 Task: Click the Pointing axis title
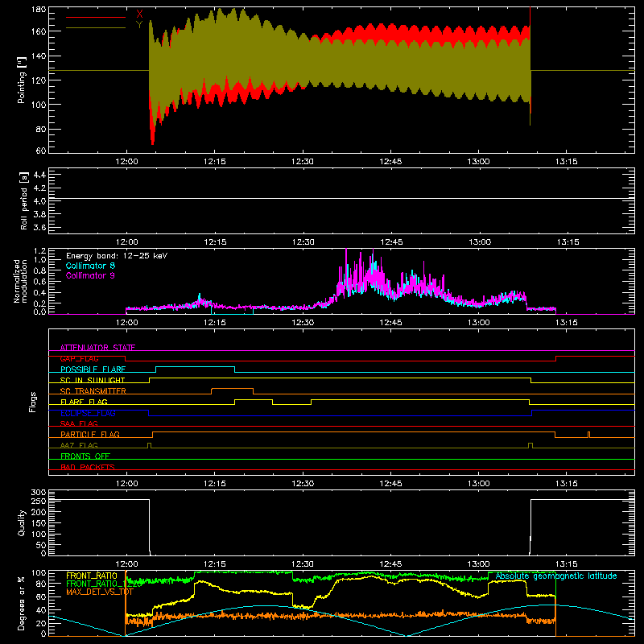tap(22, 80)
